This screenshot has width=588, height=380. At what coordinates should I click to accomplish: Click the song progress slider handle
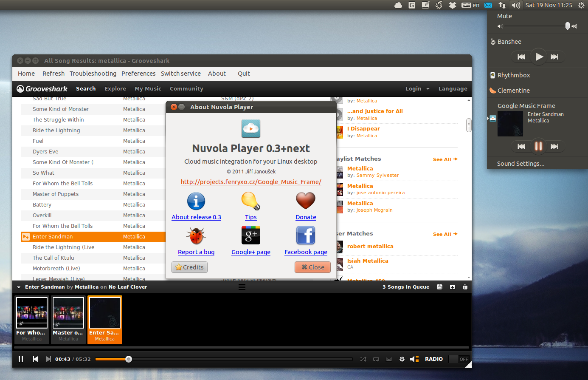(129, 359)
